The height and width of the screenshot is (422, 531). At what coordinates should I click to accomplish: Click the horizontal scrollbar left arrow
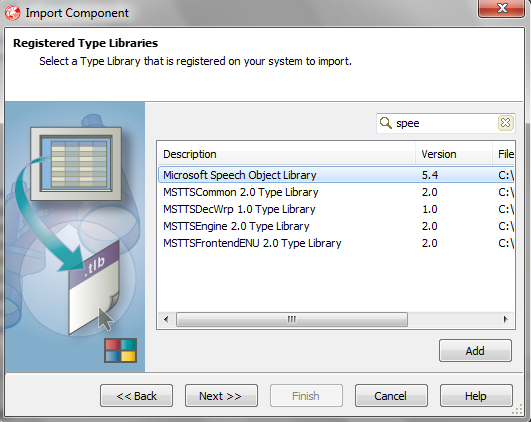pos(166,319)
